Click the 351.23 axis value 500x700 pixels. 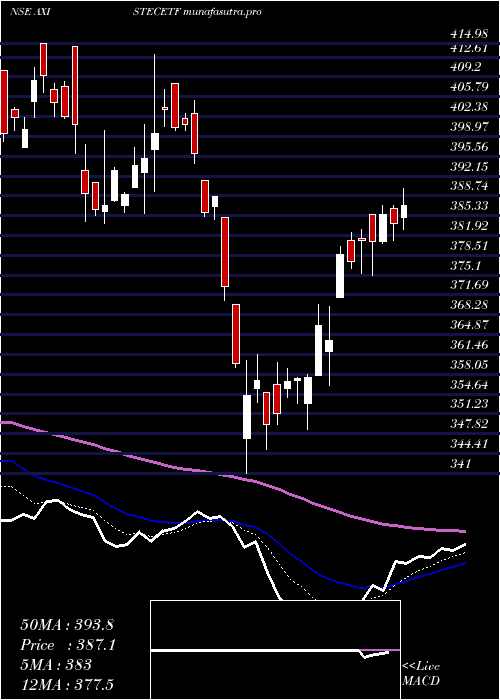(469, 404)
